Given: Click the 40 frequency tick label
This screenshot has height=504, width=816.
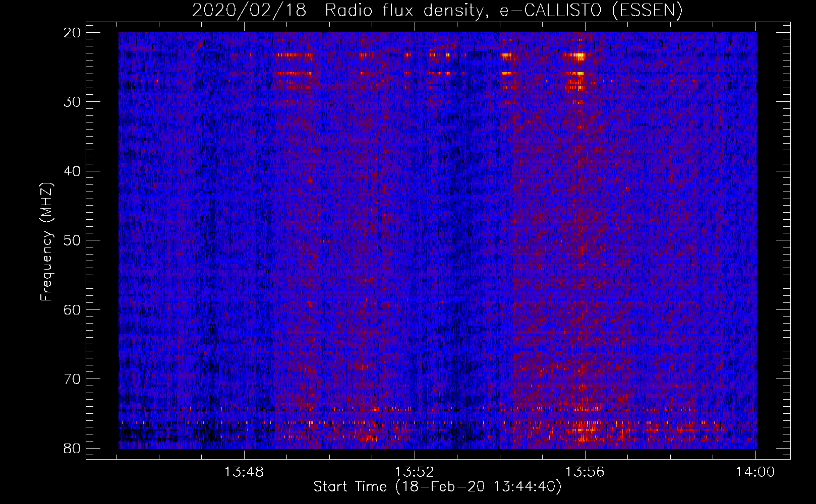Looking at the screenshot, I should [x=73, y=171].
